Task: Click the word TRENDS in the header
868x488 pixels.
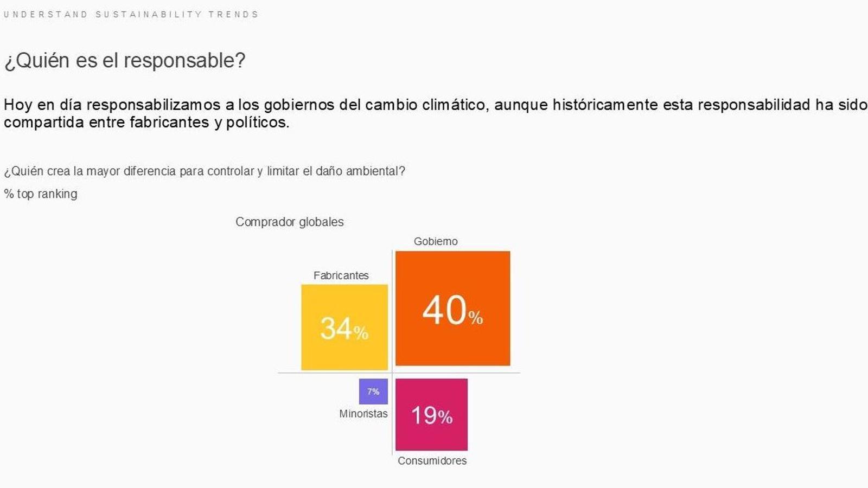Action: point(234,15)
